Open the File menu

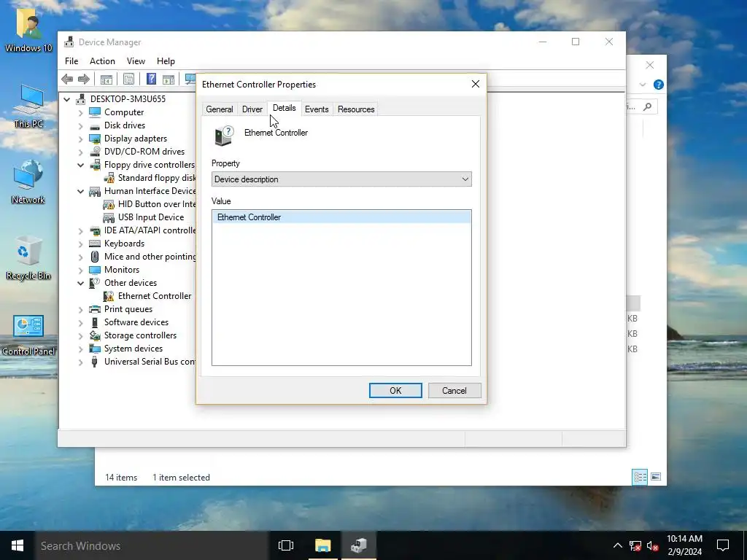[x=71, y=61]
